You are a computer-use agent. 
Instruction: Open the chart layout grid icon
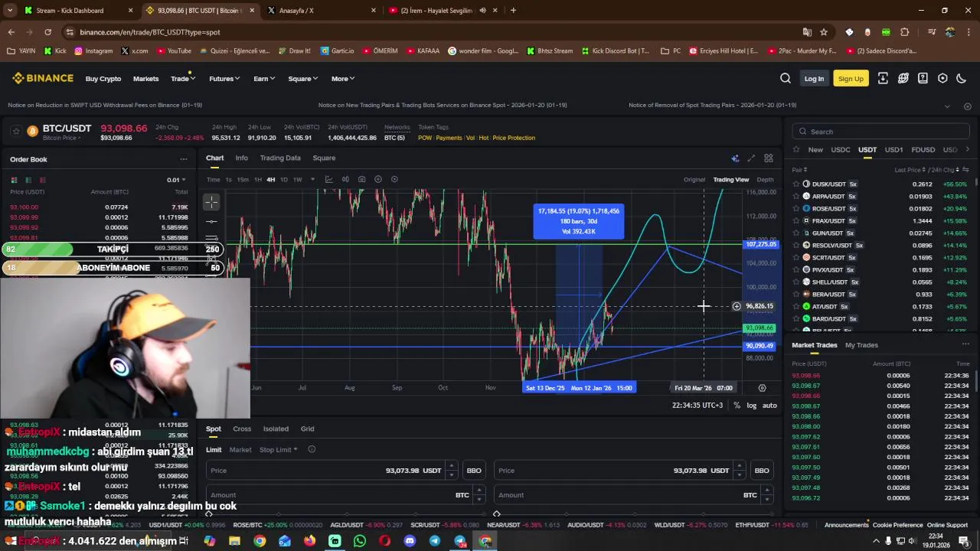[x=769, y=158]
